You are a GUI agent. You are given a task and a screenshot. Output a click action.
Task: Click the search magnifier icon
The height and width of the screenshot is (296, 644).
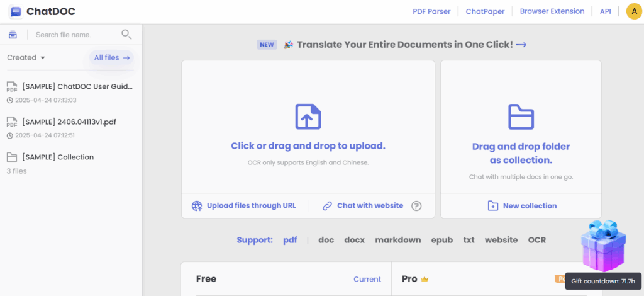coord(126,35)
